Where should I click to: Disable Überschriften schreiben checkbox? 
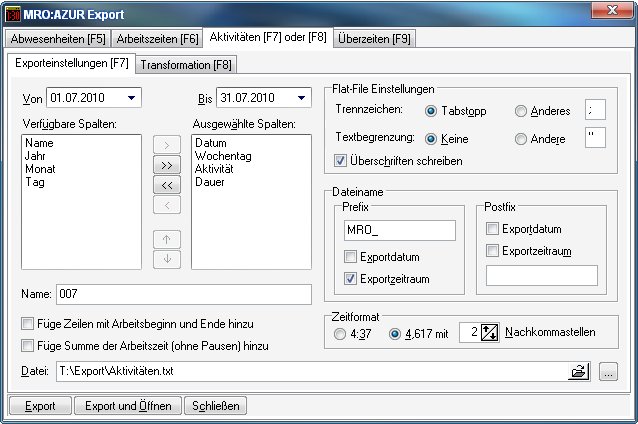342,160
